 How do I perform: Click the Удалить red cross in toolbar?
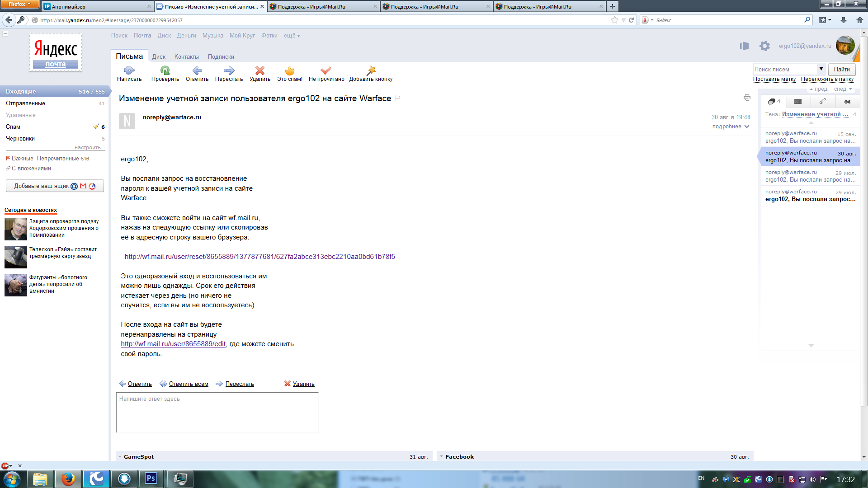pos(260,70)
